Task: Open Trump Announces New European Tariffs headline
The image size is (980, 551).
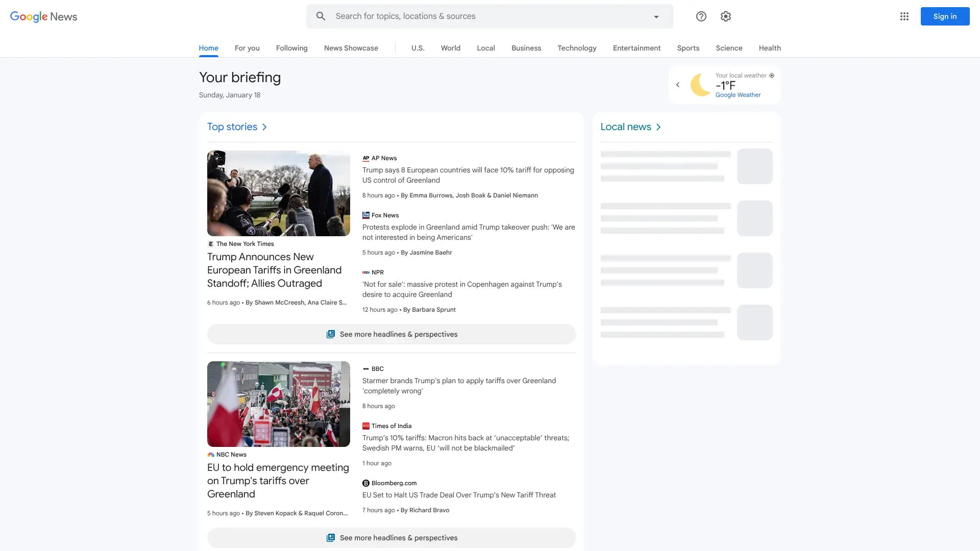Action: [x=275, y=270]
